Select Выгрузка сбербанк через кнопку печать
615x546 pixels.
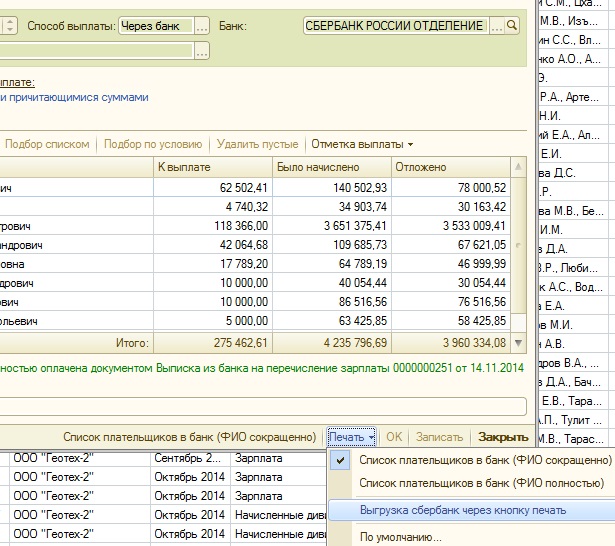point(462,510)
